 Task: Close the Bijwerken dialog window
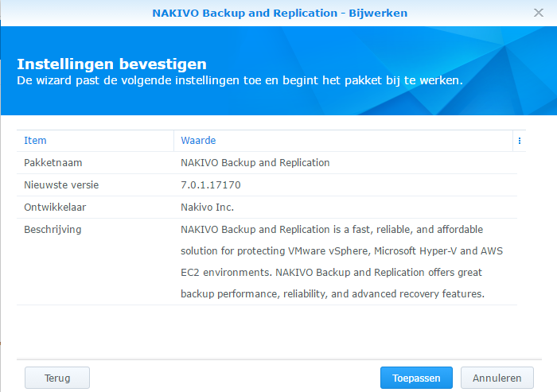click(x=539, y=13)
